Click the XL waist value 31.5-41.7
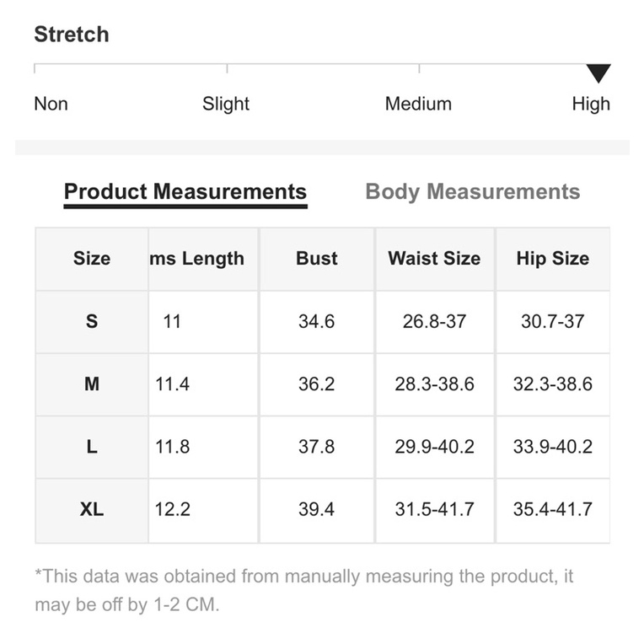The width and height of the screenshot is (644, 644). 434,509
